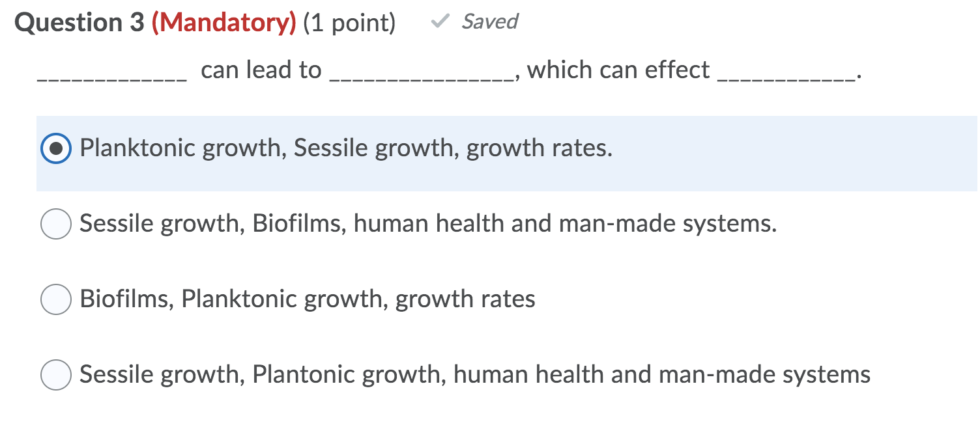The height and width of the screenshot is (440, 980).
Task: Pick the Sessile growth, Plantonic growth answer
Action: pos(55,375)
